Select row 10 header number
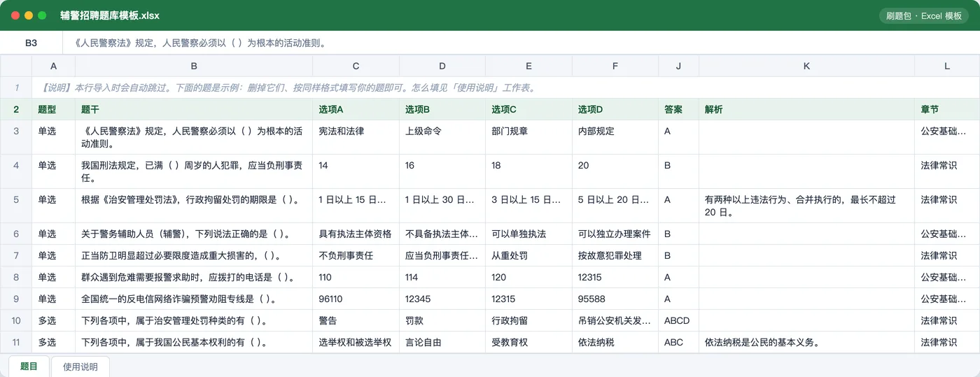980x377 pixels. pos(16,320)
